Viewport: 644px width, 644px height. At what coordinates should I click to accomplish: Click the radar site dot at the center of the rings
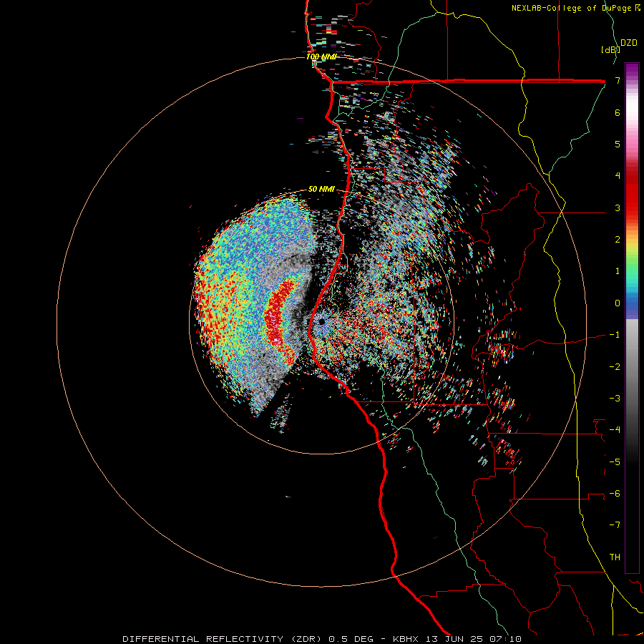[321, 321]
